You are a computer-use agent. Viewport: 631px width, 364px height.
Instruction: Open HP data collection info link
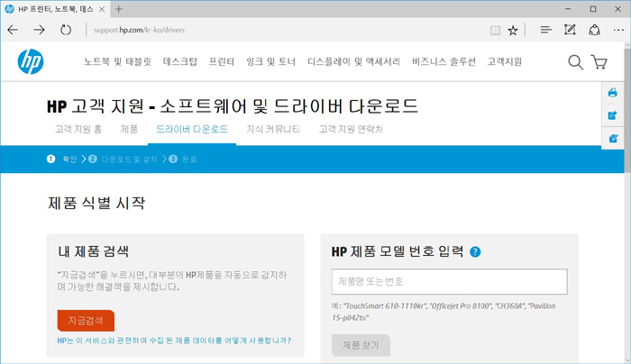174,341
